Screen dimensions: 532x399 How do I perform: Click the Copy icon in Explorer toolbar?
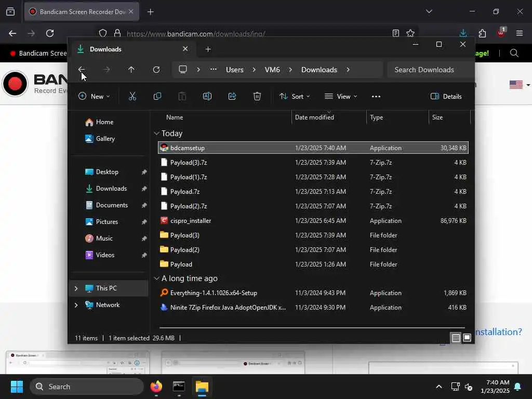157,96
